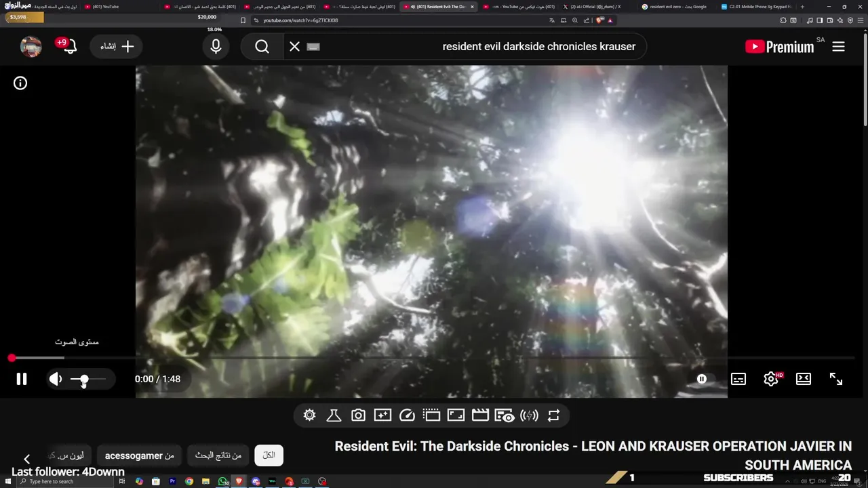Viewport: 868px width, 488px height.
Task: Click the card with eye visibility icon
Action: [505, 415]
